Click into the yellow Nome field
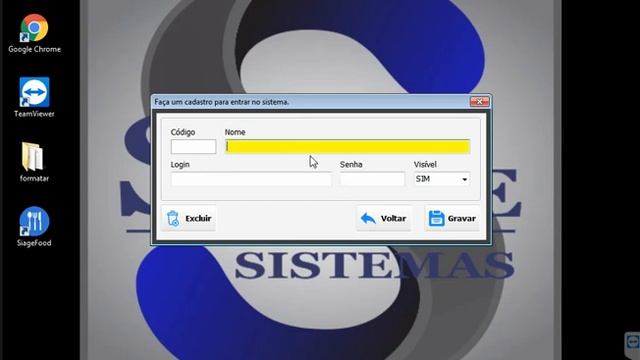The image size is (640, 360). click(347, 147)
